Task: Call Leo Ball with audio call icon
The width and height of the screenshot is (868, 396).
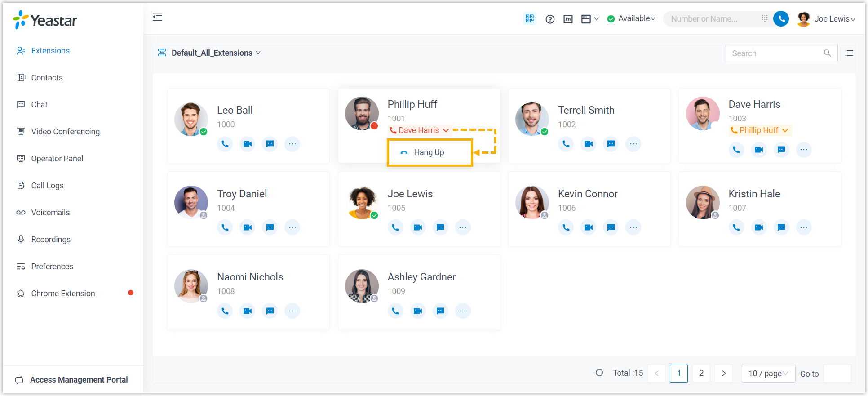Action: (x=225, y=144)
